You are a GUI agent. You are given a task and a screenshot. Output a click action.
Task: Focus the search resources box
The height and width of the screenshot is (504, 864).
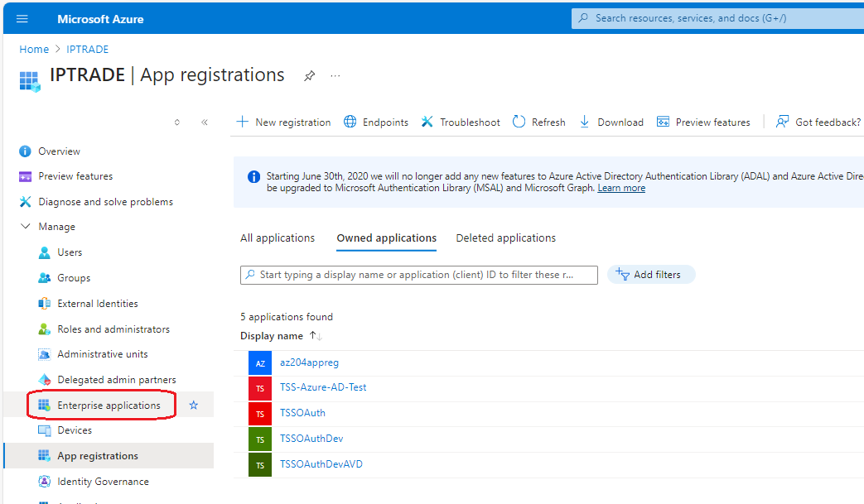tap(717, 18)
